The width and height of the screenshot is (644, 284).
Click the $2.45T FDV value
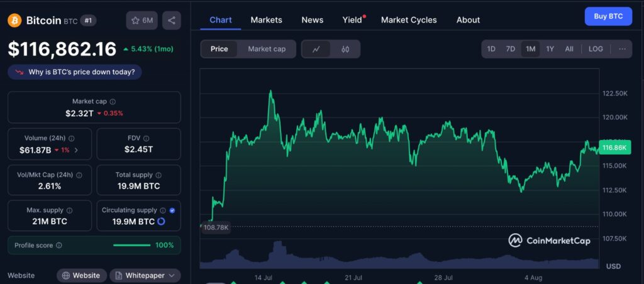coord(138,150)
